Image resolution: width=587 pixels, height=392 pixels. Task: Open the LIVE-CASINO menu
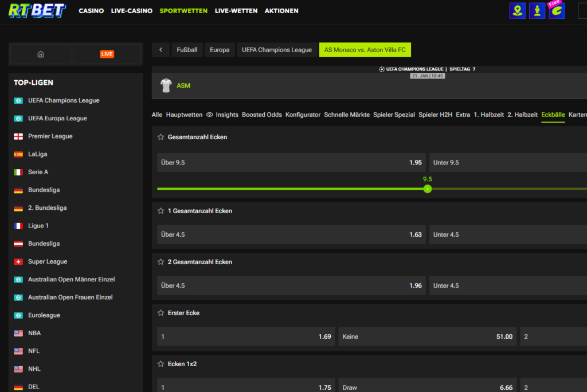point(132,11)
